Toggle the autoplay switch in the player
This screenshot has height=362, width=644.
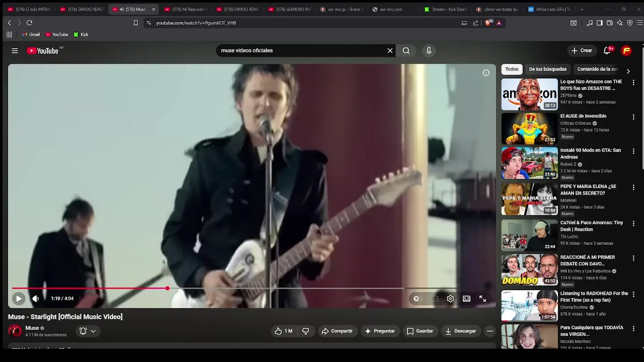[x=417, y=299]
